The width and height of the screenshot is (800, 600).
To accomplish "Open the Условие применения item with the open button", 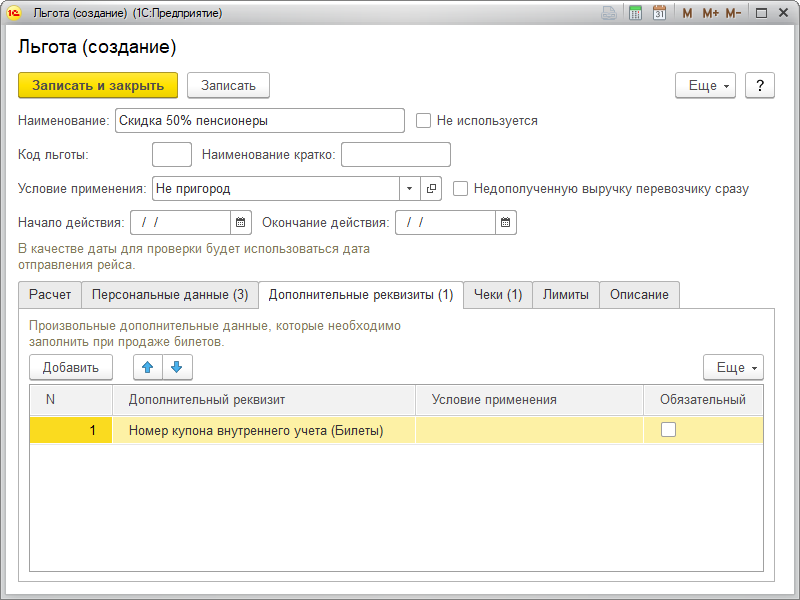I will coord(432,188).
